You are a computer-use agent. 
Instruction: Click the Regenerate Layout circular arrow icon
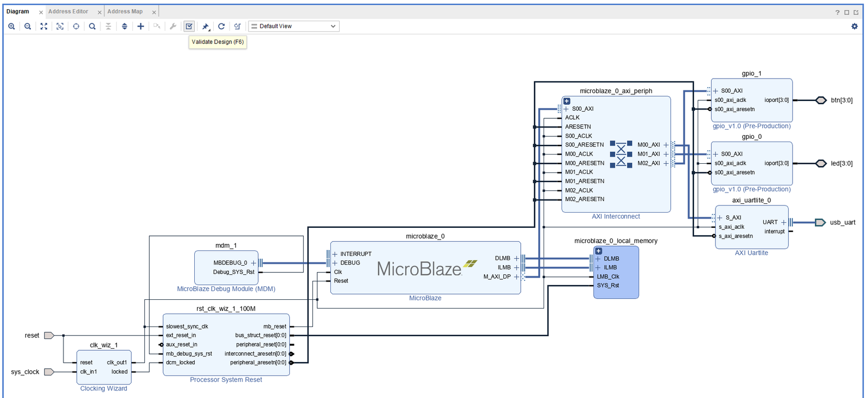221,26
